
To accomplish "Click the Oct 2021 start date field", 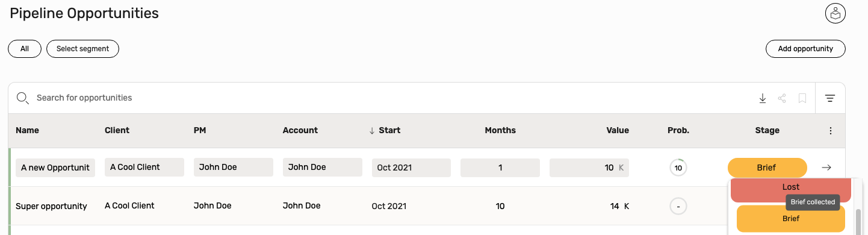I will coord(411,168).
